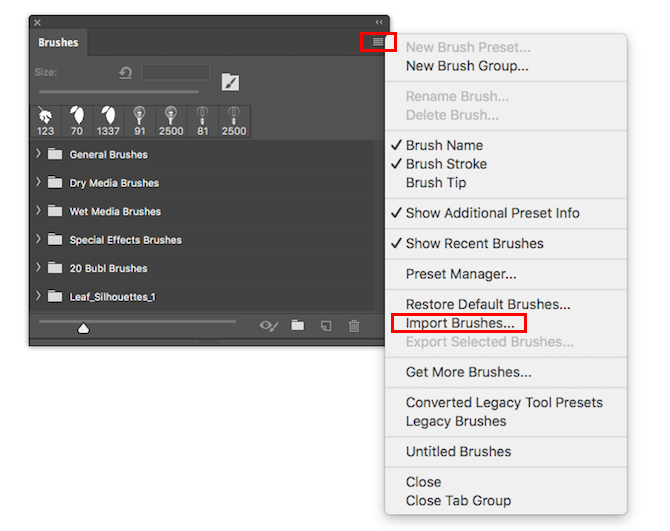Click the brush size input field
Viewport: 670px width, 531px height.
click(176, 72)
